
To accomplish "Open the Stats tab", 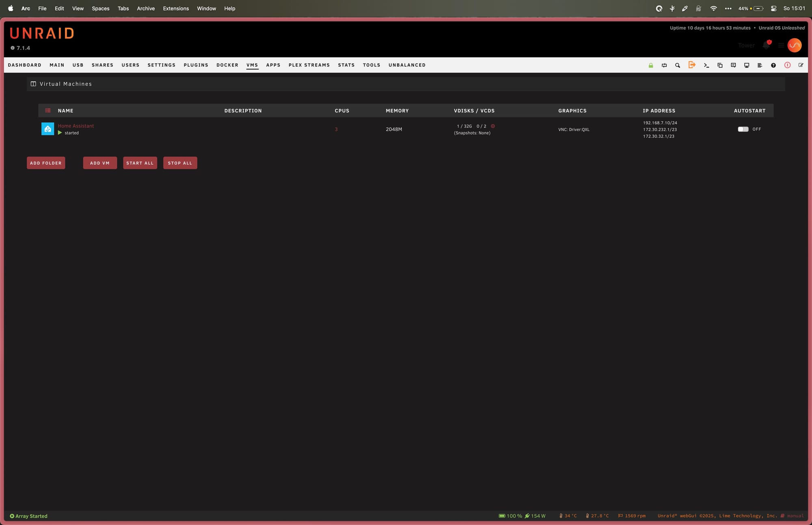I will (x=346, y=65).
